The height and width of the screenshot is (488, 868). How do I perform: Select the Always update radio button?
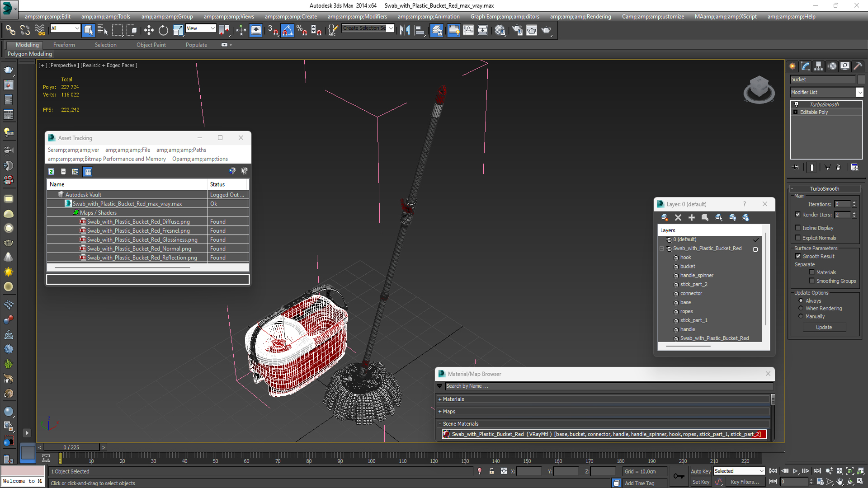coord(801,300)
